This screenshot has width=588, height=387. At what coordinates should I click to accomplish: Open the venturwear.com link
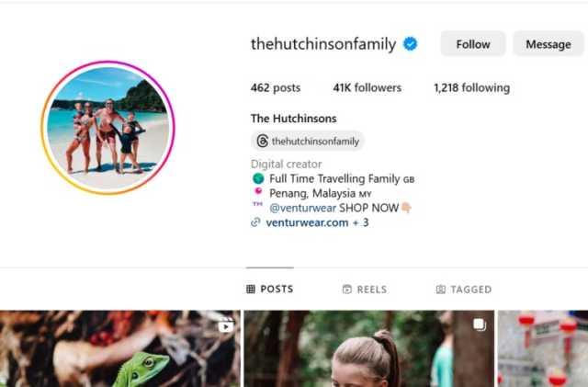click(307, 222)
